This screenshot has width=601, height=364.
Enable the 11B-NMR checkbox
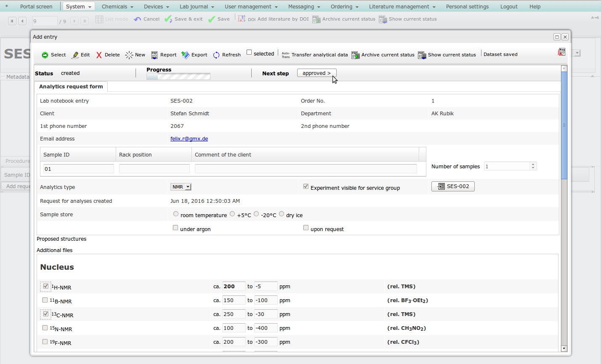(45, 300)
